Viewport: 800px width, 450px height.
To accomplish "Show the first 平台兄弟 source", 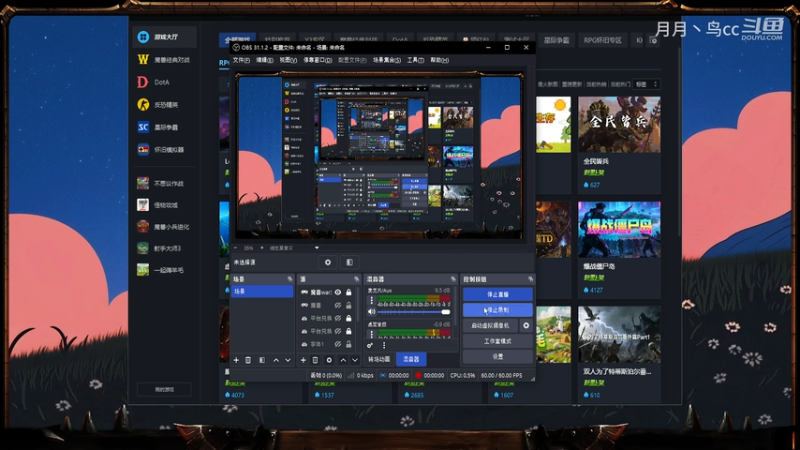I will (x=338, y=318).
